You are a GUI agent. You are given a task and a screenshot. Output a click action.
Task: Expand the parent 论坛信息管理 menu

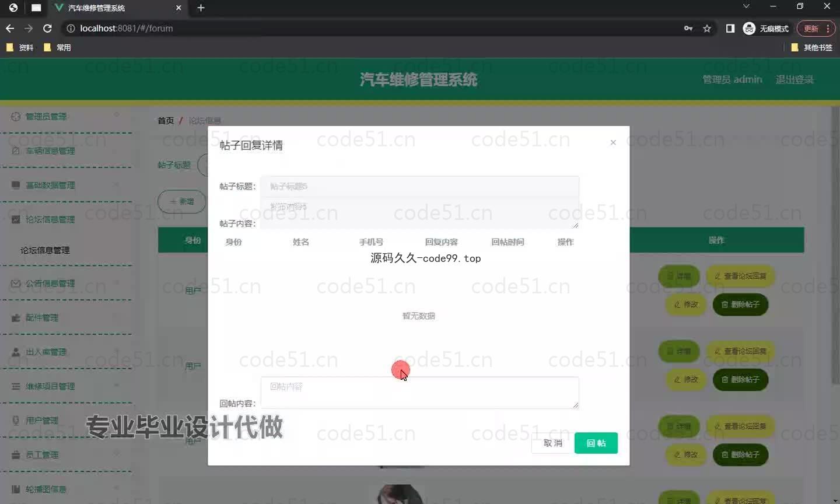click(x=66, y=219)
